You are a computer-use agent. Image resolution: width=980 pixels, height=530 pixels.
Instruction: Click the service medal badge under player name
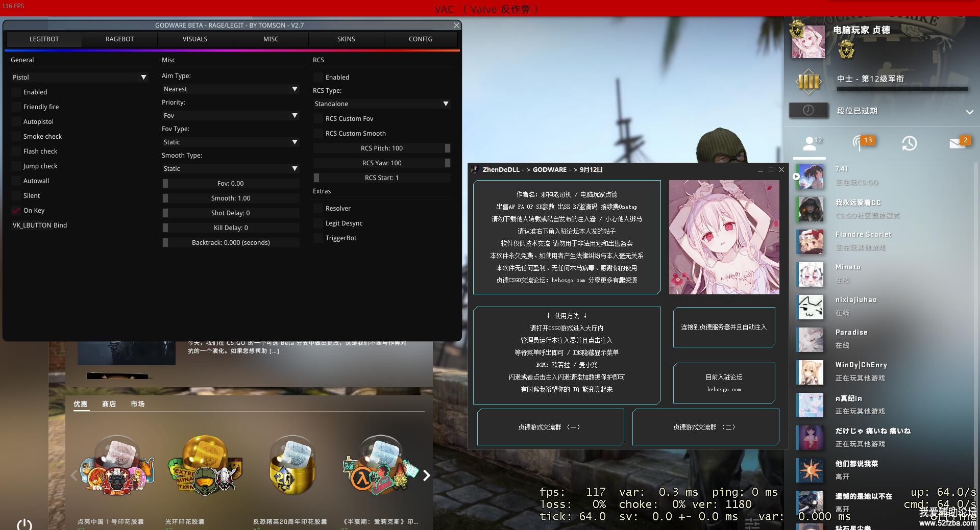[846, 49]
